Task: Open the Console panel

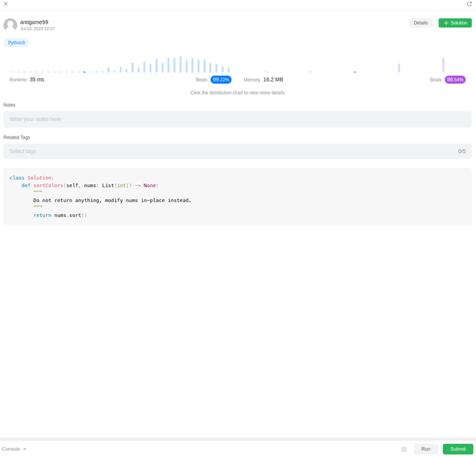Action: 11,449
